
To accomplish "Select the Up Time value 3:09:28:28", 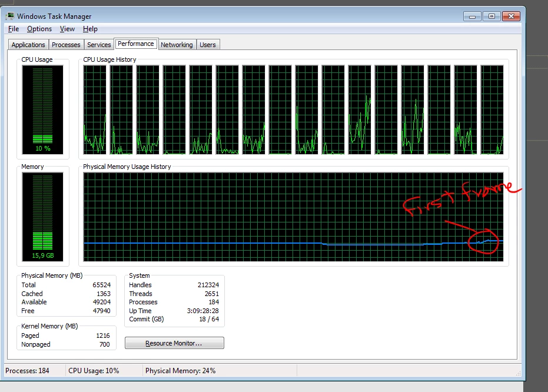I will click(x=202, y=311).
